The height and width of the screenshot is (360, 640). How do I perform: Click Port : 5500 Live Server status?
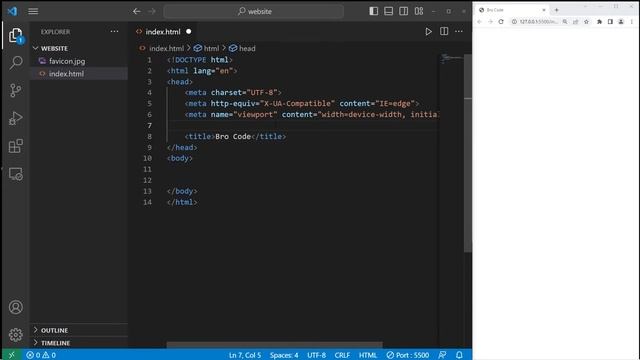pyautogui.click(x=408, y=355)
